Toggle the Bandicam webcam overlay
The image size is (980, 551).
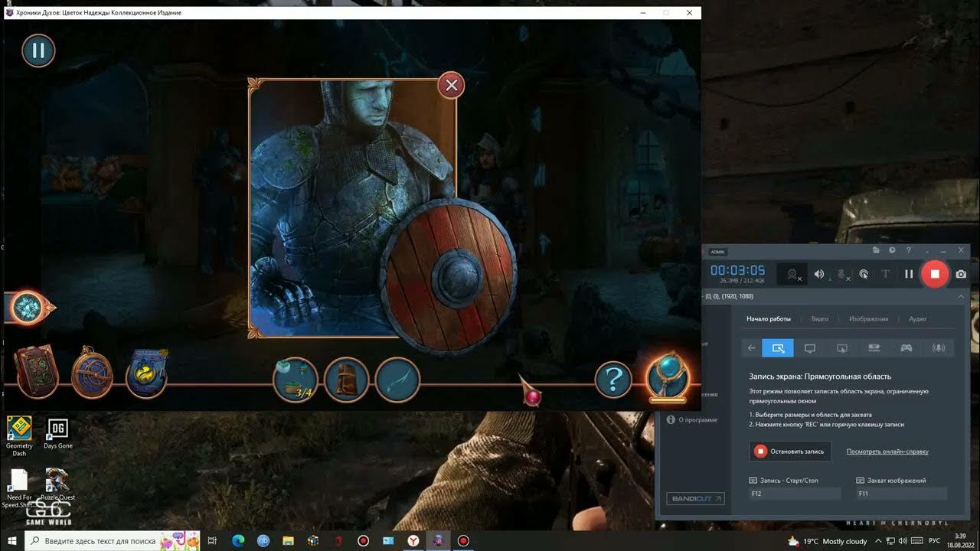(x=792, y=274)
